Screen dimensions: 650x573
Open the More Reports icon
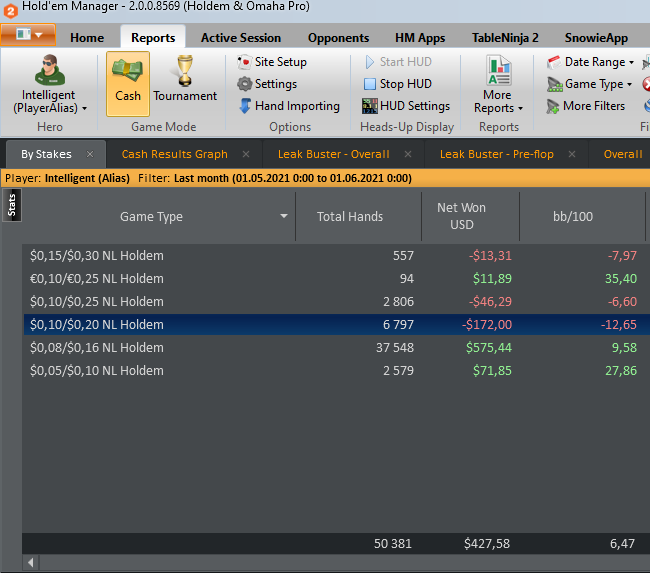tap(499, 70)
